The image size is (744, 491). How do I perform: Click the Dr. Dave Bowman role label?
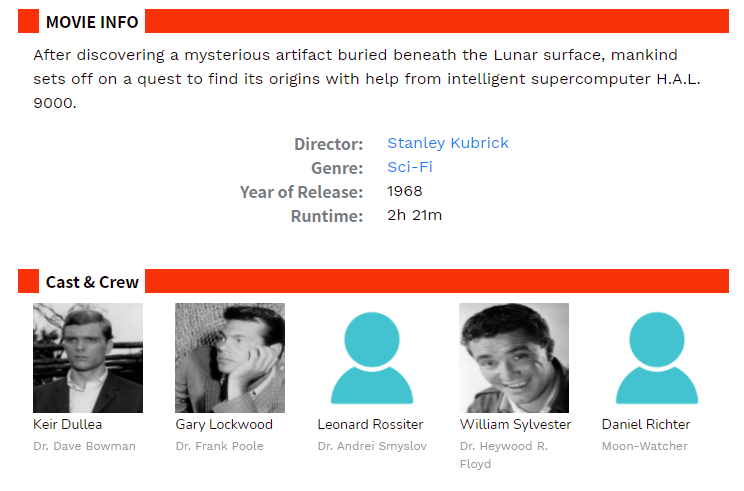pyautogui.click(x=84, y=446)
